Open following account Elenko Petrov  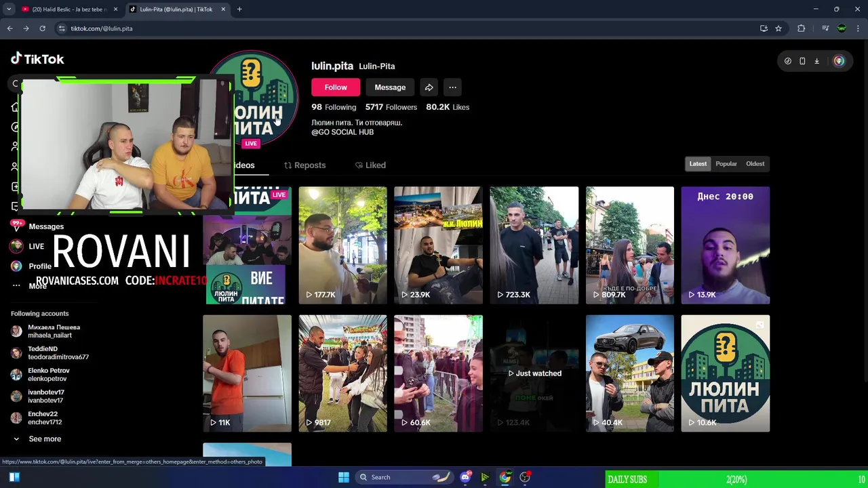(x=41, y=375)
